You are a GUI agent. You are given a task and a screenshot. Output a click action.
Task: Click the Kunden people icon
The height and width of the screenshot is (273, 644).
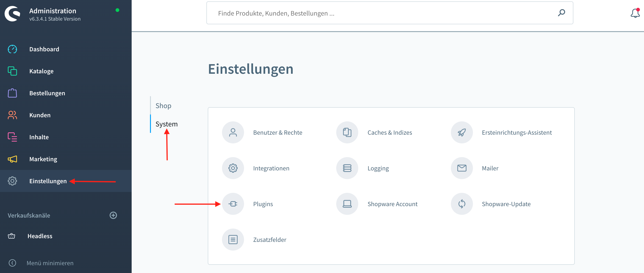[x=12, y=115]
